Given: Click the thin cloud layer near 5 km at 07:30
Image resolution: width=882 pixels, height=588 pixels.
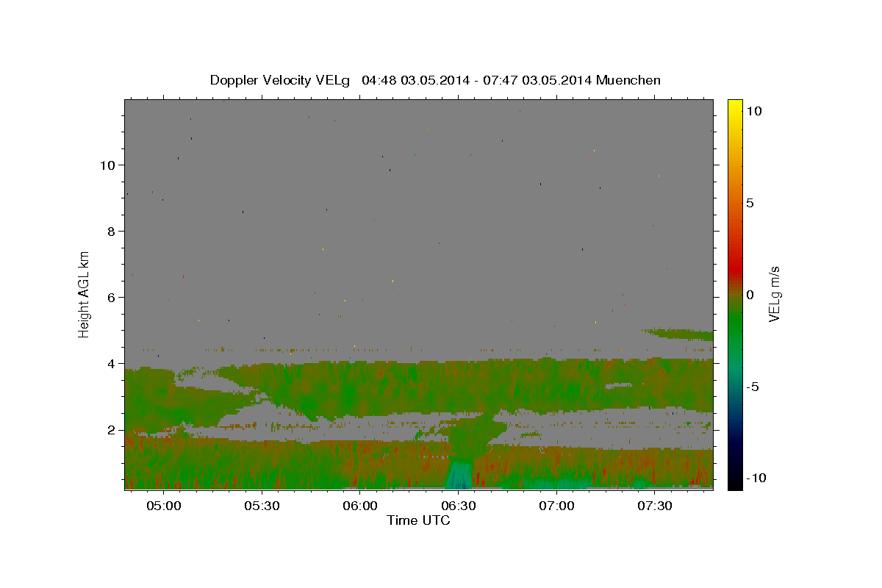Looking at the screenshot, I should click(x=680, y=334).
